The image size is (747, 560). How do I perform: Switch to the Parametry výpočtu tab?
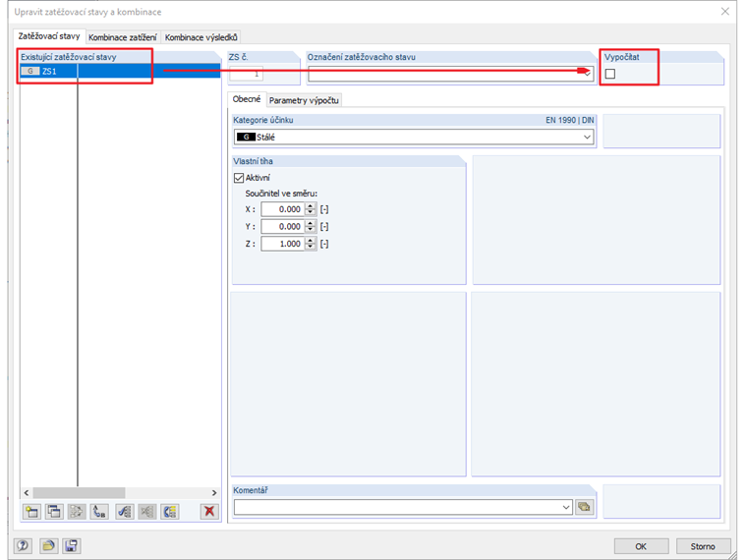click(304, 100)
